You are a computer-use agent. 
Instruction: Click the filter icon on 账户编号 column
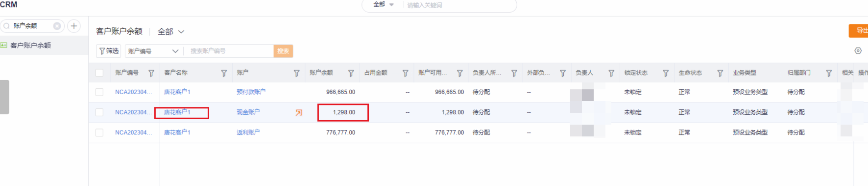point(151,73)
